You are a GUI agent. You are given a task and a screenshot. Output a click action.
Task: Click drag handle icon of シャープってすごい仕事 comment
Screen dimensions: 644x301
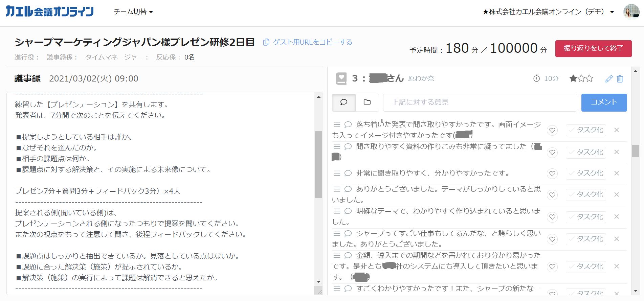(337, 233)
